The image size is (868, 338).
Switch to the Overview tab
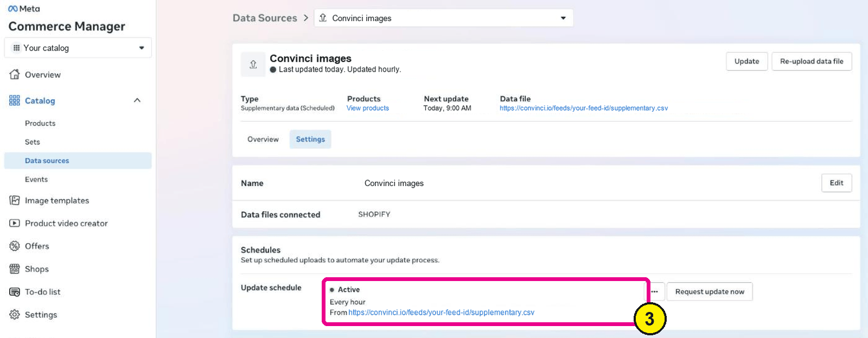point(263,139)
